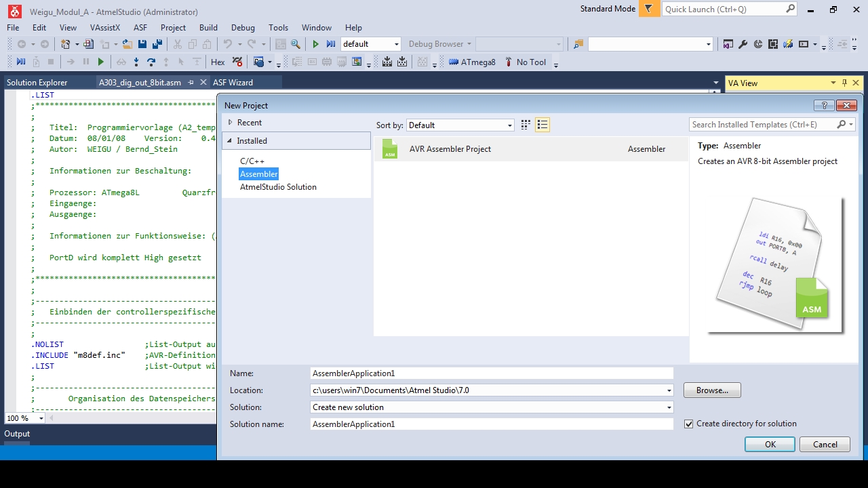The width and height of the screenshot is (868, 488).
Task: Switch template view to small icons
Action: [x=526, y=125]
